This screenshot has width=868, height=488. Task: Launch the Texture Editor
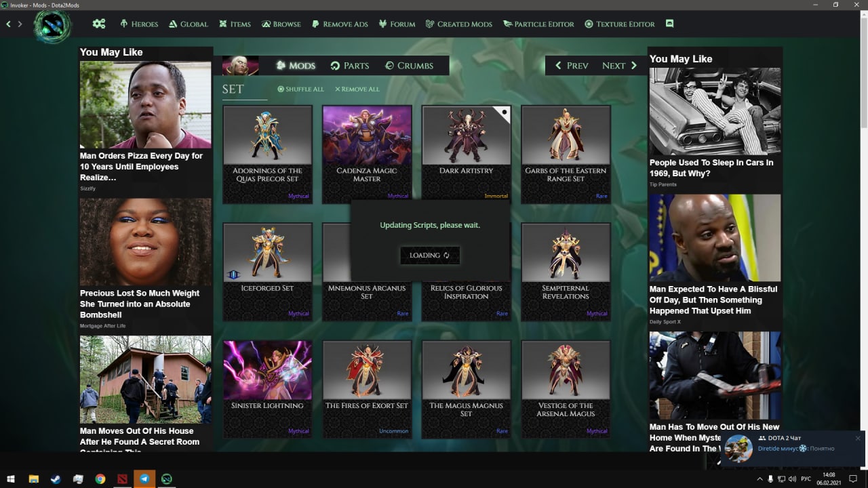(x=620, y=24)
